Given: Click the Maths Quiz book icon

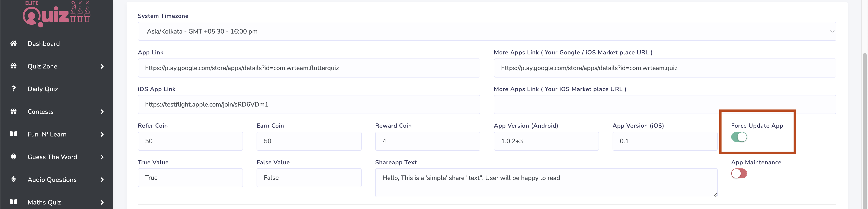Looking at the screenshot, I should point(14,202).
